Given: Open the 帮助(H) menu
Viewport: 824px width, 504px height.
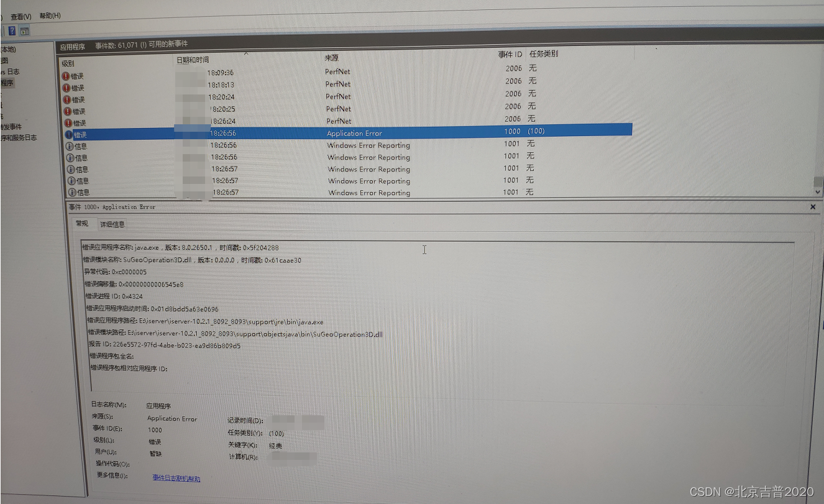Looking at the screenshot, I should click(50, 16).
